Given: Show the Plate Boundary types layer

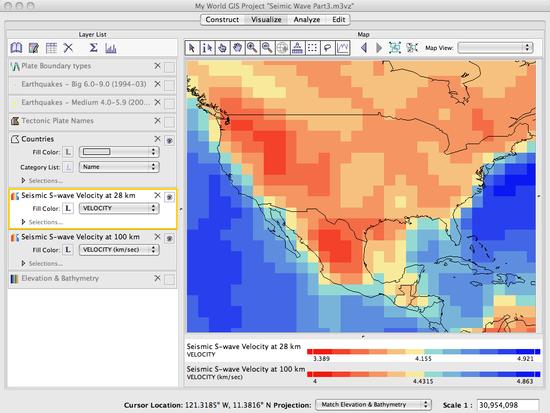Looking at the screenshot, I should click(x=169, y=67).
